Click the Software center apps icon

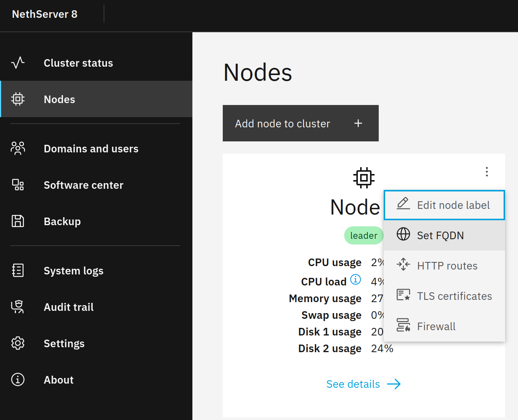pyautogui.click(x=18, y=185)
